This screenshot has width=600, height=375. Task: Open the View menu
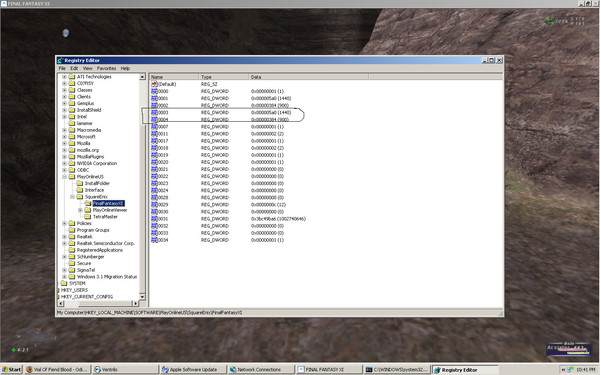[x=88, y=68]
